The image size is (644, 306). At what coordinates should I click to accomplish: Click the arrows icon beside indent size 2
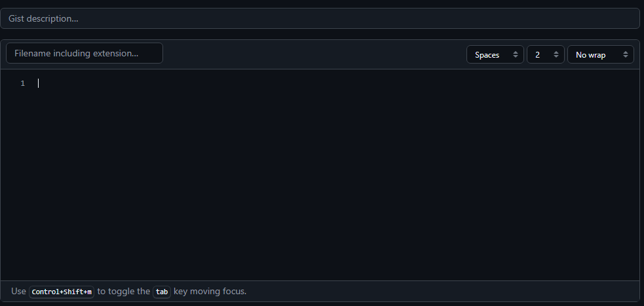(x=556, y=54)
